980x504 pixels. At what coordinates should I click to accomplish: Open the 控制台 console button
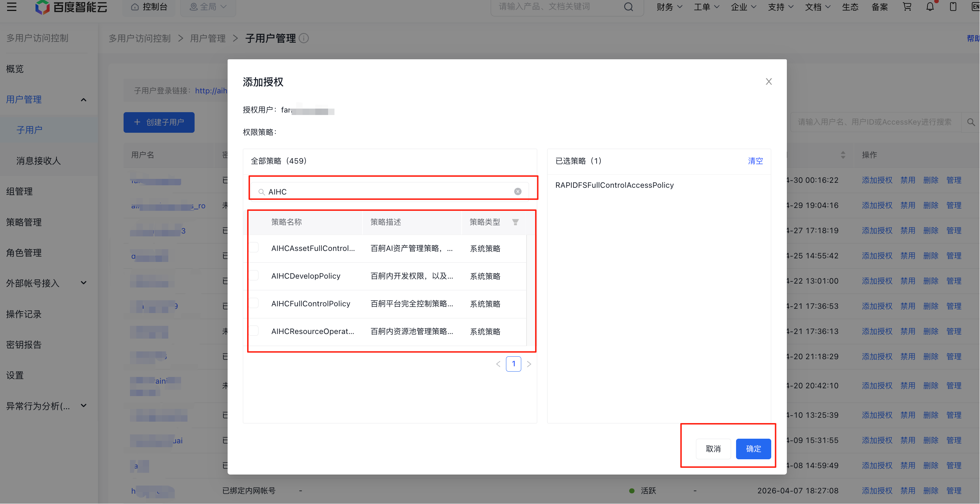149,7
